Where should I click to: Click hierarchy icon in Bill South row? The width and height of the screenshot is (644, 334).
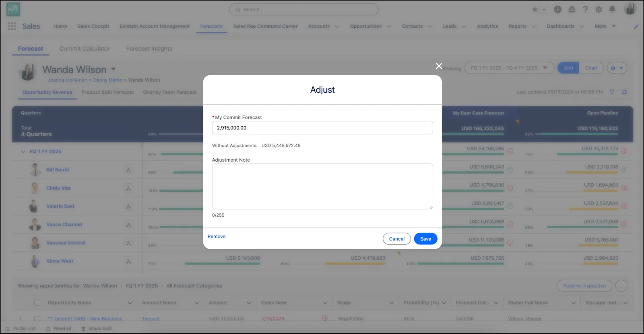coord(128,170)
